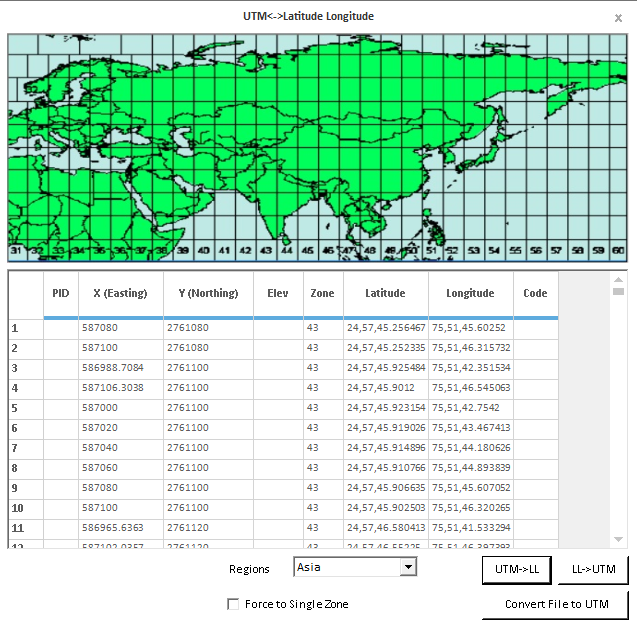Click easting cell 586988.7084
This screenshot has width=637, height=628.
[x=121, y=368]
